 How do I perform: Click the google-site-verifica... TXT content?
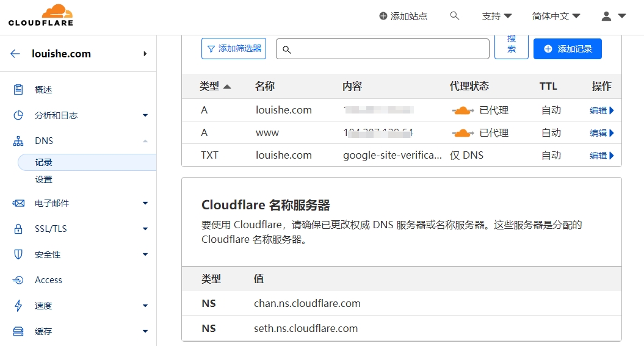[x=393, y=155]
